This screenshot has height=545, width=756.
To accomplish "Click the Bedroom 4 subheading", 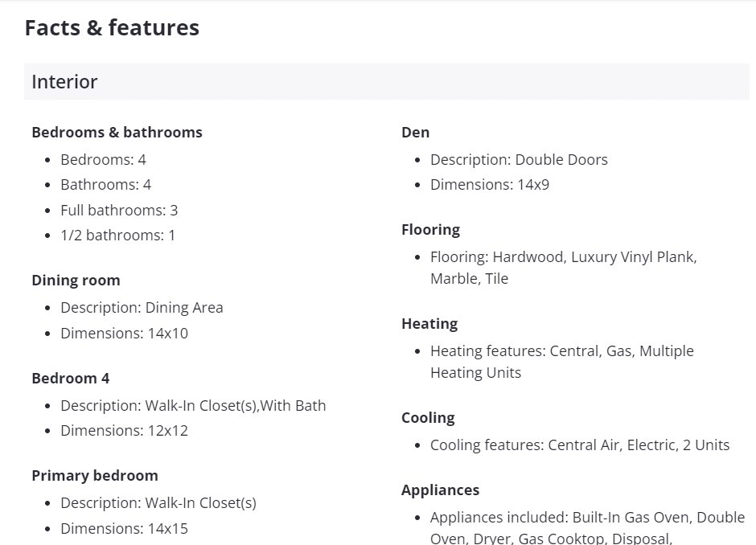I will coord(71,379).
